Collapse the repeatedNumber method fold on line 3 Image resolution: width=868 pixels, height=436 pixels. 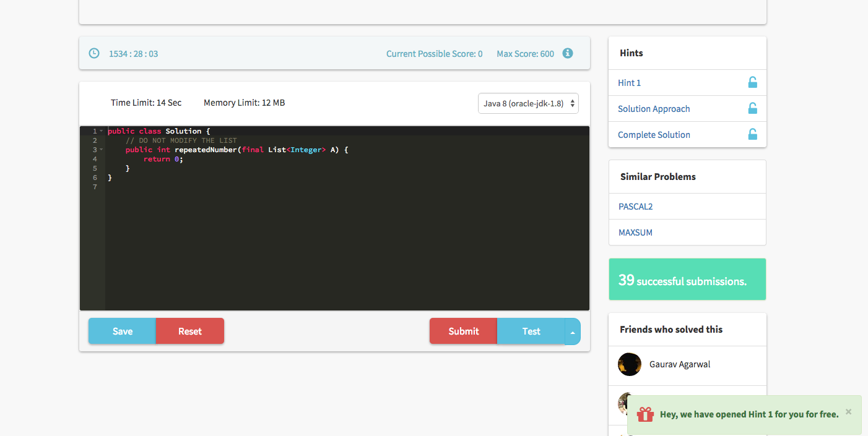pyautogui.click(x=102, y=150)
